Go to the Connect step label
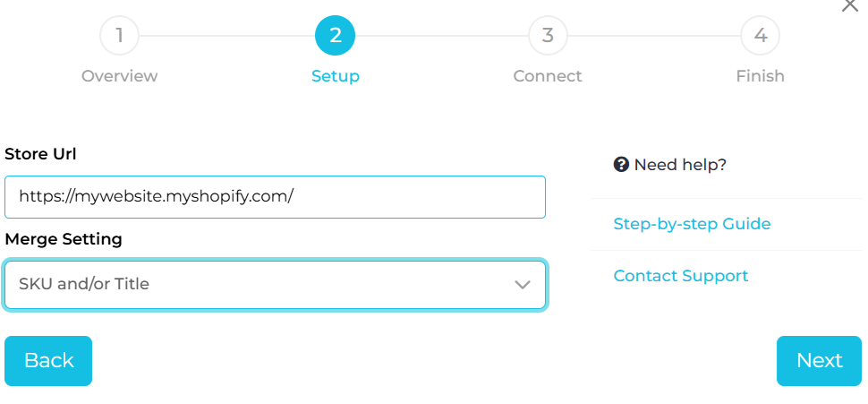The height and width of the screenshot is (404, 868). (x=548, y=76)
